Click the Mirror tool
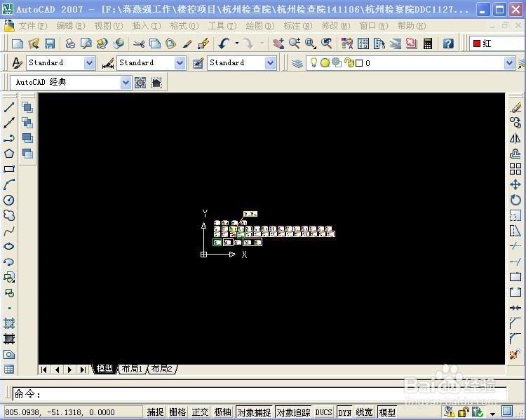The image size is (526, 420). (x=515, y=138)
